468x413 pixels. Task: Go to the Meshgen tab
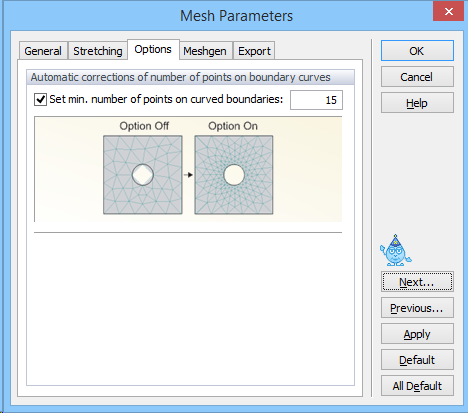[205, 51]
